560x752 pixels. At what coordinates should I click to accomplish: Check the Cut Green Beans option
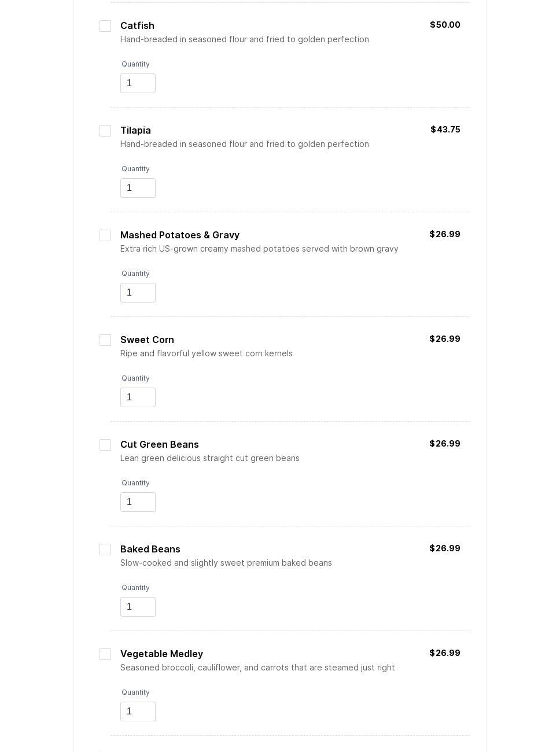point(105,445)
